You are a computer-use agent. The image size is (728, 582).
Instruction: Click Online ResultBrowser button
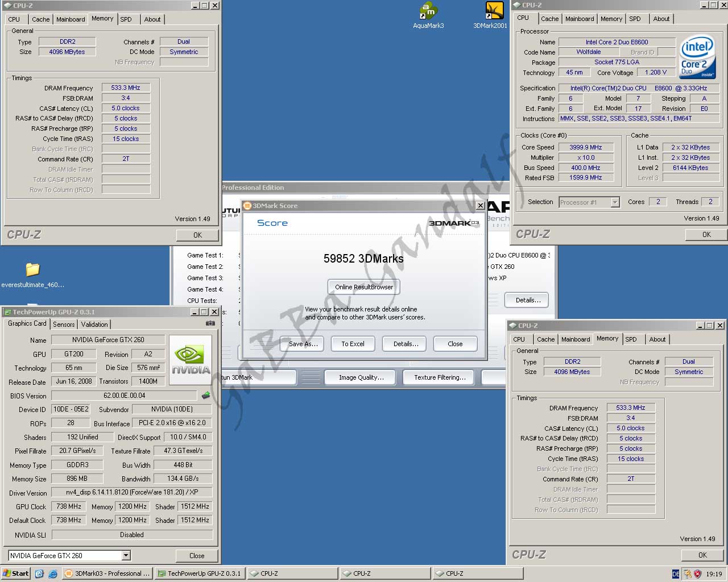pyautogui.click(x=364, y=287)
